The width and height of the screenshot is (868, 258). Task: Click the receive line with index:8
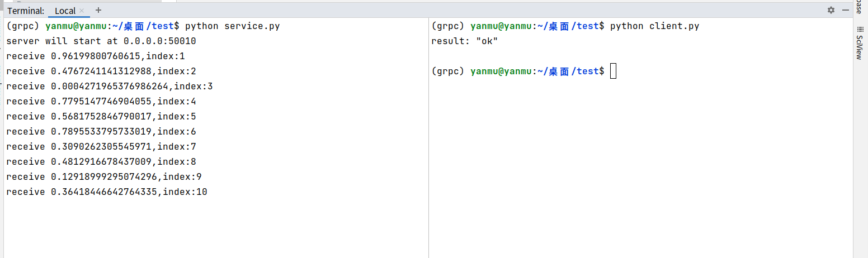coord(101,161)
